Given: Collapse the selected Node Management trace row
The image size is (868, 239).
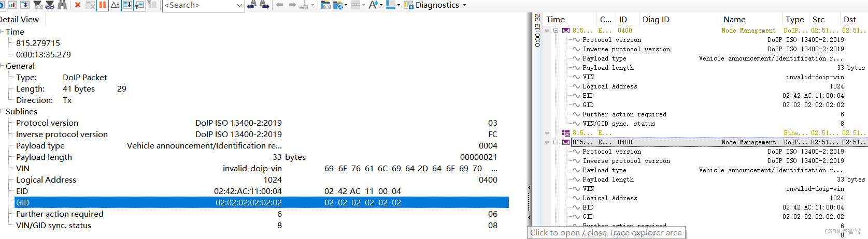Looking at the screenshot, I should click(x=556, y=142).
